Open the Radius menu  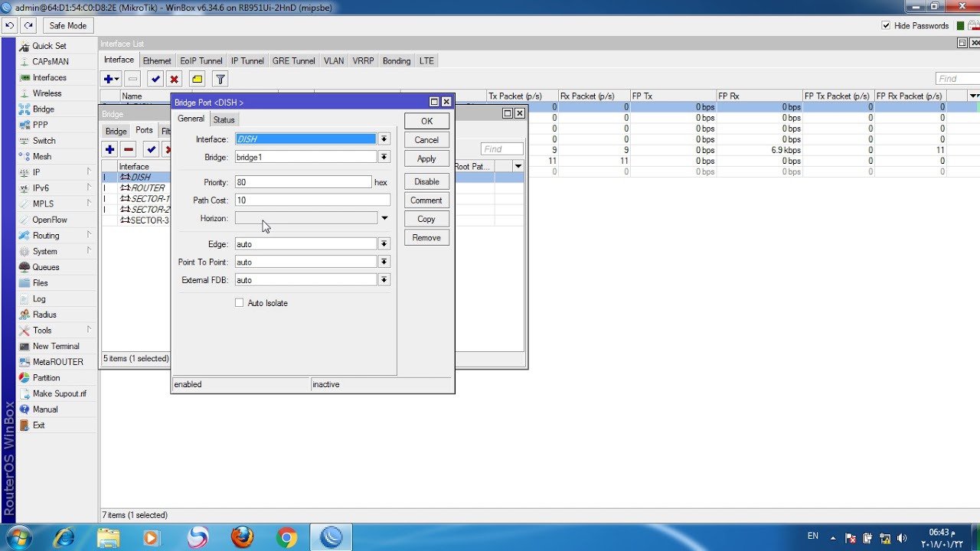coord(44,315)
